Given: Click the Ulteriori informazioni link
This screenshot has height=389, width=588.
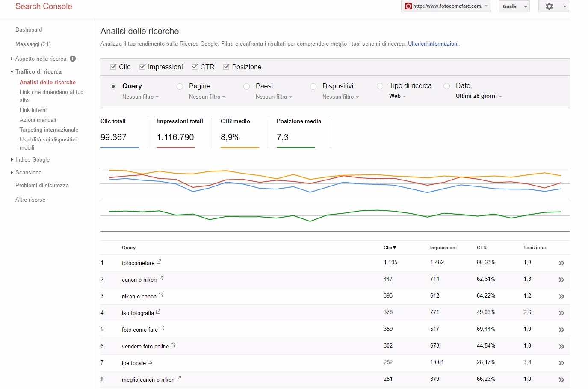Looking at the screenshot, I should pos(433,44).
